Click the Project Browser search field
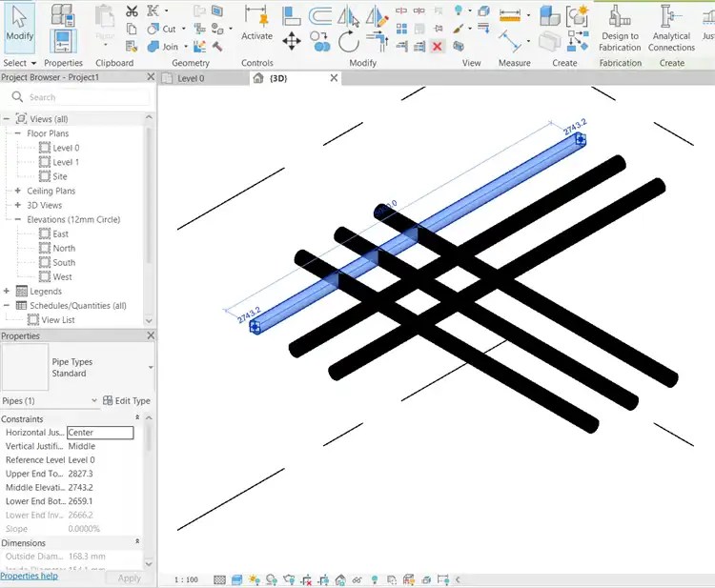715x588 pixels. coord(80,97)
